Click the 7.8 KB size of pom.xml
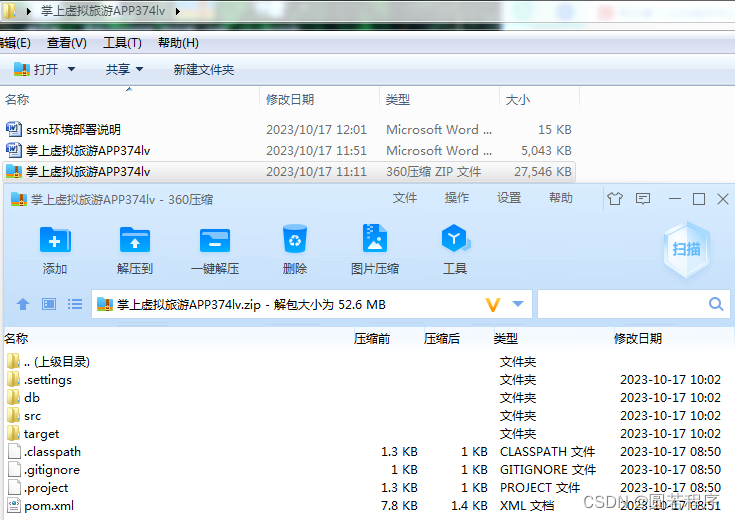 pyautogui.click(x=399, y=505)
